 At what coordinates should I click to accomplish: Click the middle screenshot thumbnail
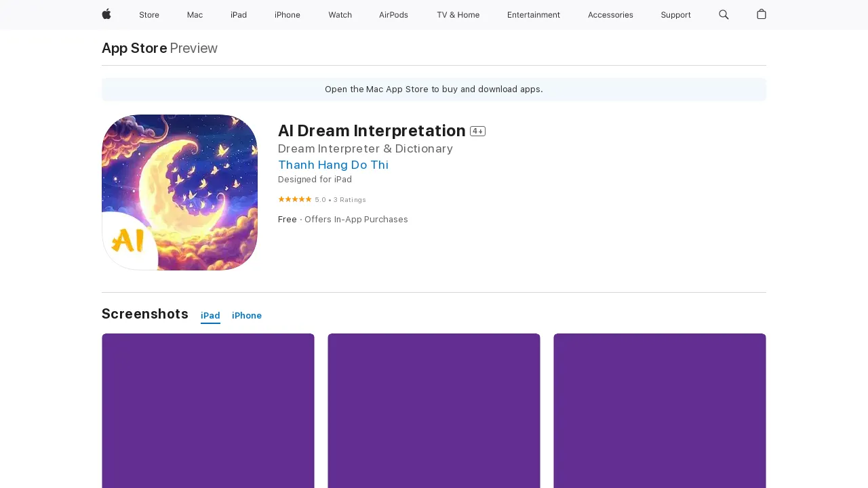pos(433,411)
